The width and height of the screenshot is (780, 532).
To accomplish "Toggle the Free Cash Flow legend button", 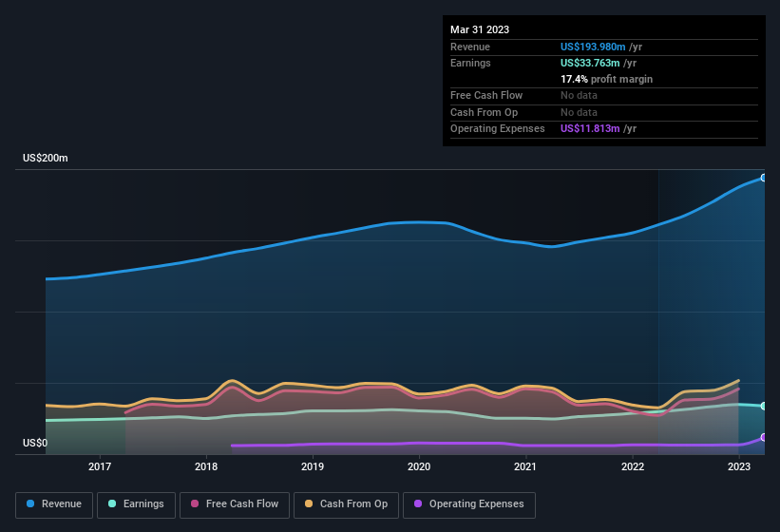I will pos(235,504).
